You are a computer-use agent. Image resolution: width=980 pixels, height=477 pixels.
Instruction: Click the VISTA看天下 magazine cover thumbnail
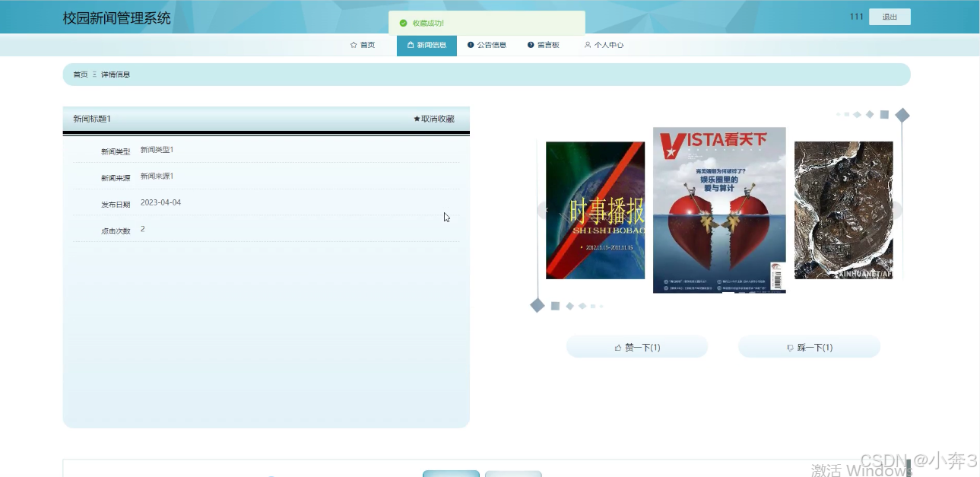tap(719, 210)
